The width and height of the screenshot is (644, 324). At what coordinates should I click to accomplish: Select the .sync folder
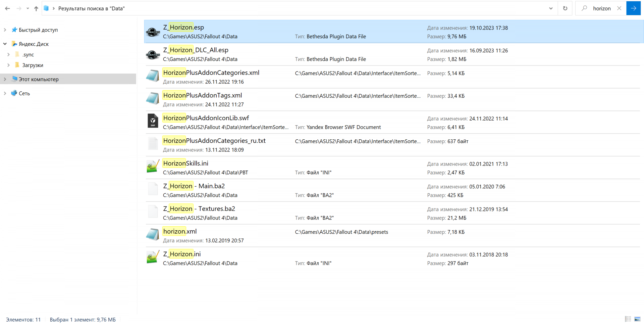point(28,55)
